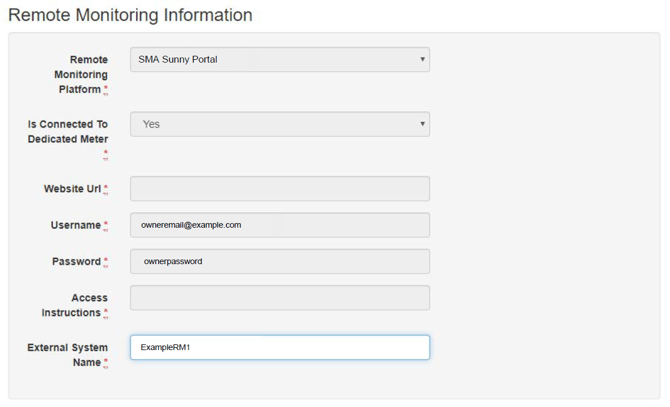Viewport: 670px width, 407px height.
Task: Click the Website Url label
Action: 72,189
